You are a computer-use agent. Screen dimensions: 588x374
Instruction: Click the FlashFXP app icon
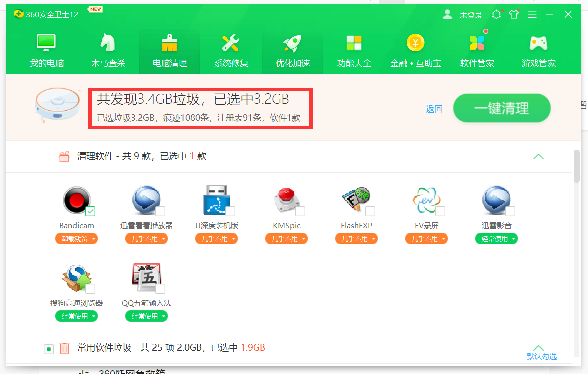356,200
